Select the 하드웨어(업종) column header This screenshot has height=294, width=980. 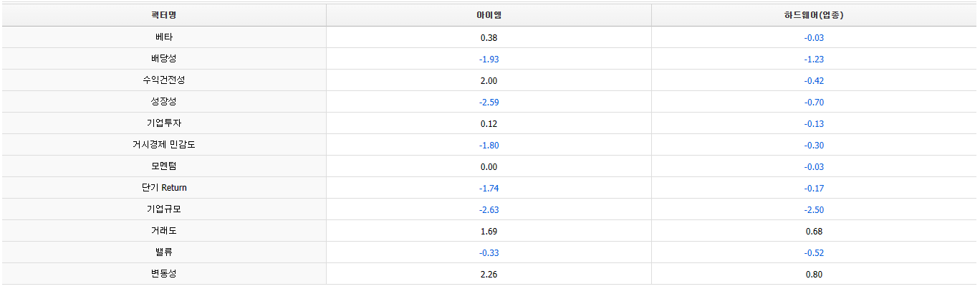tap(814, 15)
